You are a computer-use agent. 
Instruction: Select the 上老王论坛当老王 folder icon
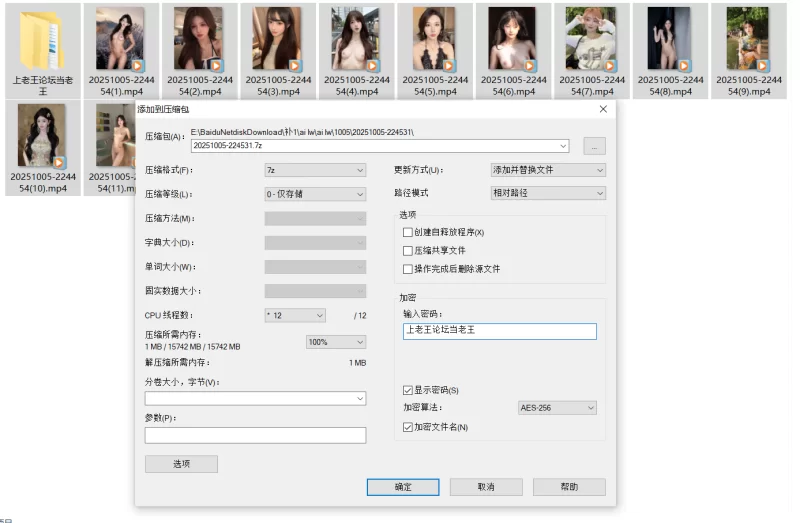[42, 38]
